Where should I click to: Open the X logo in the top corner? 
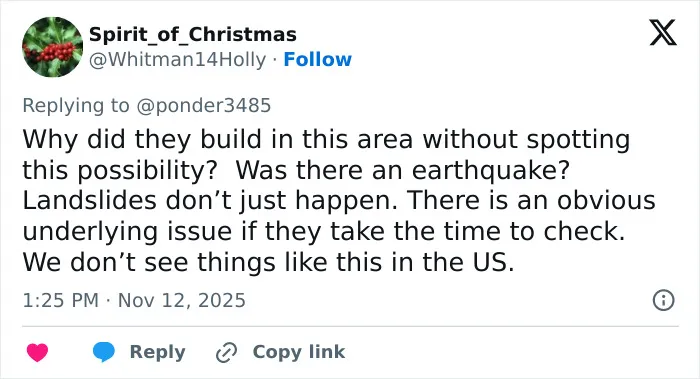click(x=663, y=32)
